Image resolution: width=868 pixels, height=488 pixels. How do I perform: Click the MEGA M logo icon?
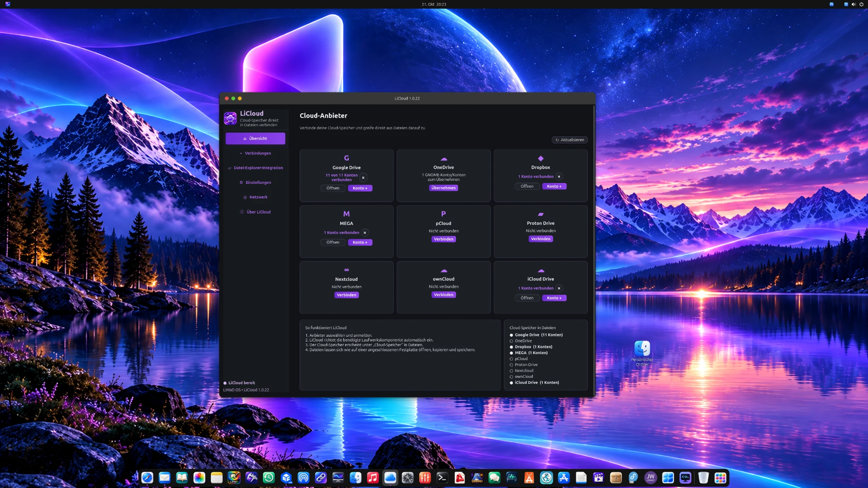pyautogui.click(x=346, y=214)
